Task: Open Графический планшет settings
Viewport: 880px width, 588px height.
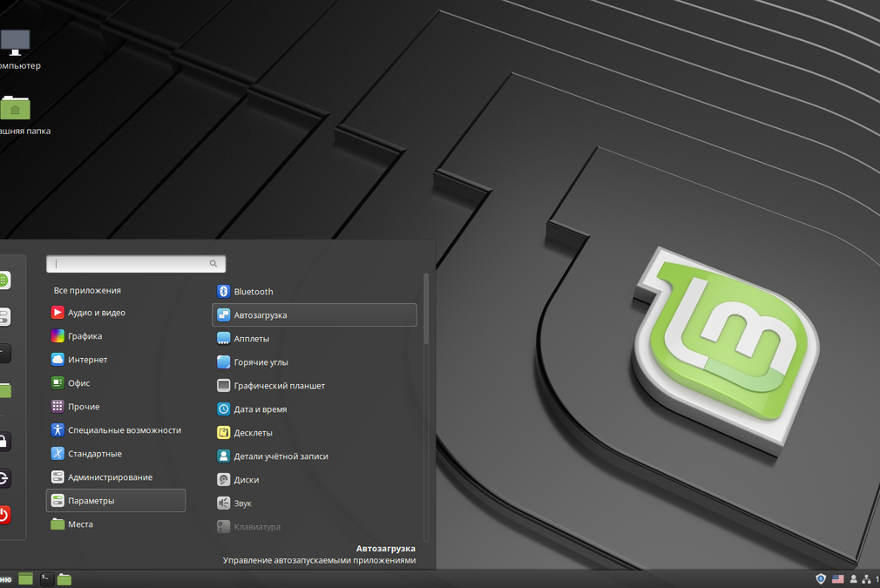Action: coord(315,385)
